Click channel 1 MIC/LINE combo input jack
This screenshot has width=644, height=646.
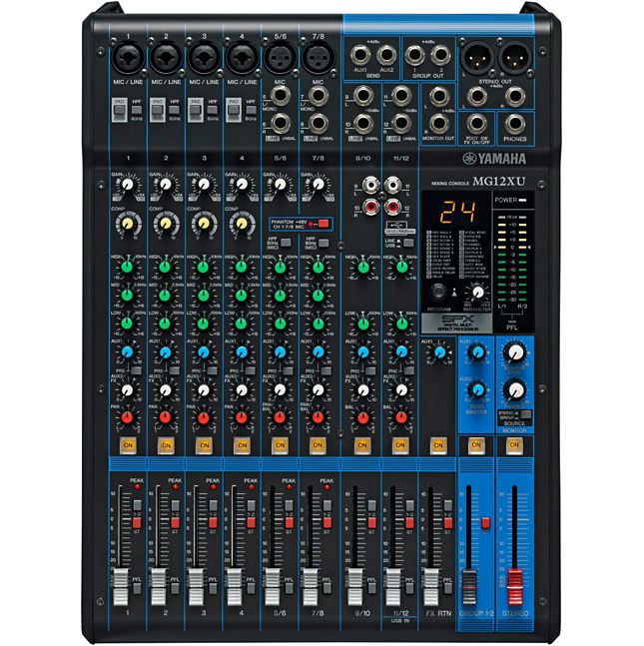click(x=128, y=57)
